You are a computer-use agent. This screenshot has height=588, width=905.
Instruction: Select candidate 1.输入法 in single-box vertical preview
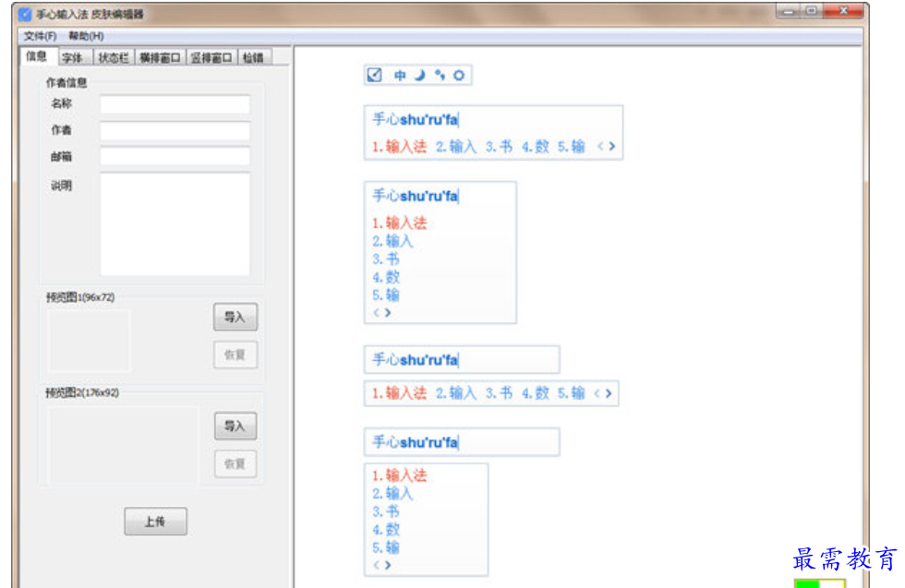coord(399,222)
